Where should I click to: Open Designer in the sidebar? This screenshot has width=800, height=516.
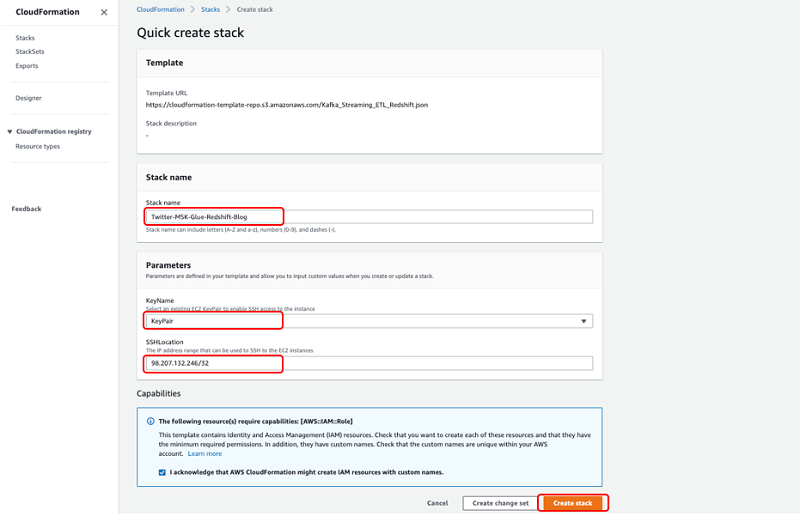click(x=29, y=98)
